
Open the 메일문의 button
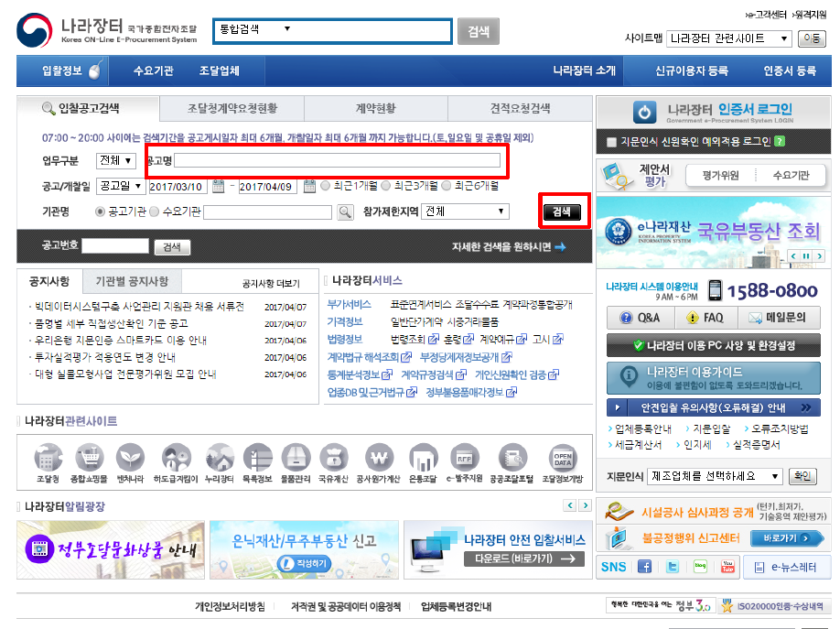779,318
